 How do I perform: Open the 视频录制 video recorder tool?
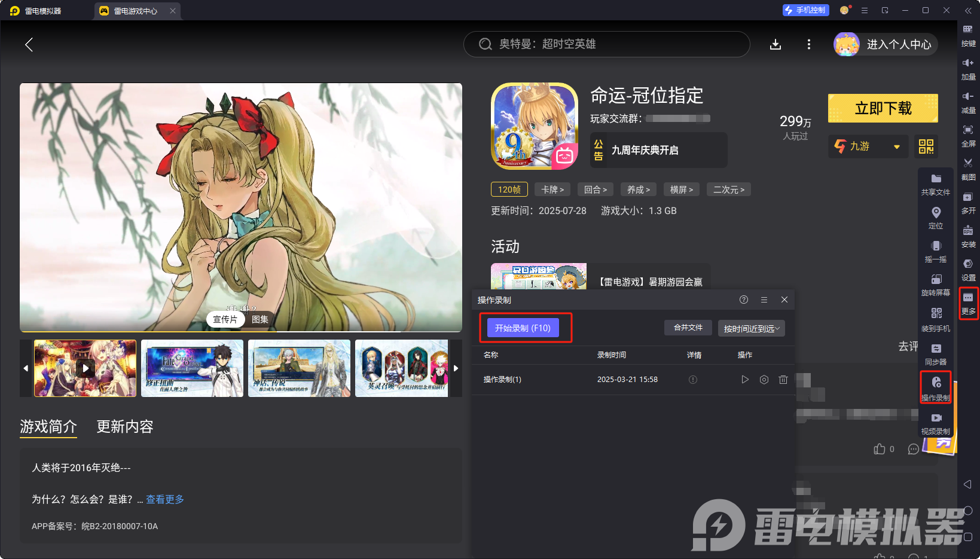pyautogui.click(x=936, y=423)
